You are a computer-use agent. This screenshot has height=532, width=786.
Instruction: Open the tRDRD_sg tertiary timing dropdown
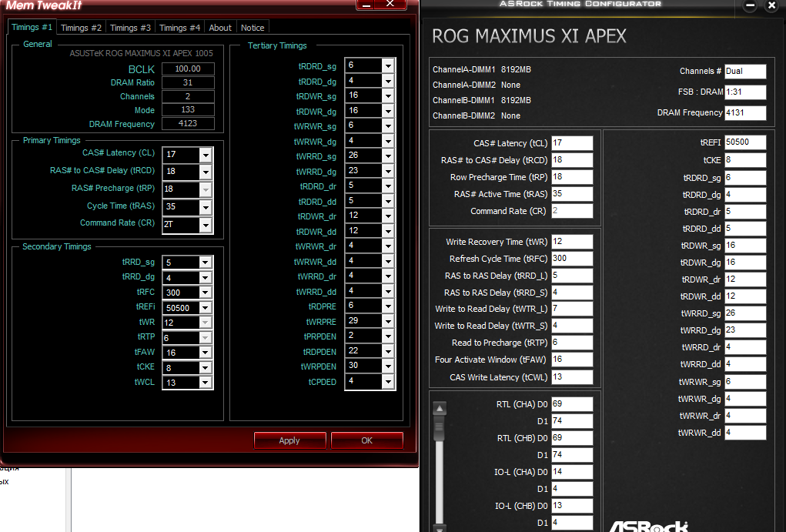click(x=388, y=65)
